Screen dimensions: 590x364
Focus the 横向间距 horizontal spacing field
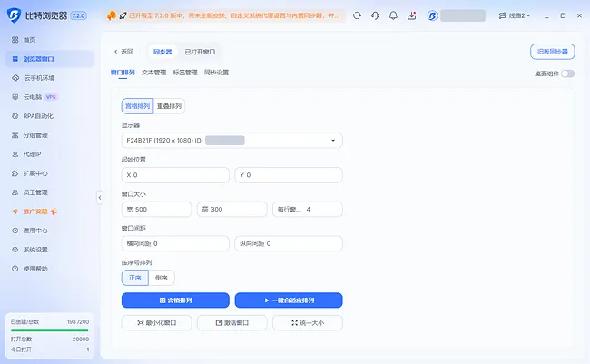point(175,243)
